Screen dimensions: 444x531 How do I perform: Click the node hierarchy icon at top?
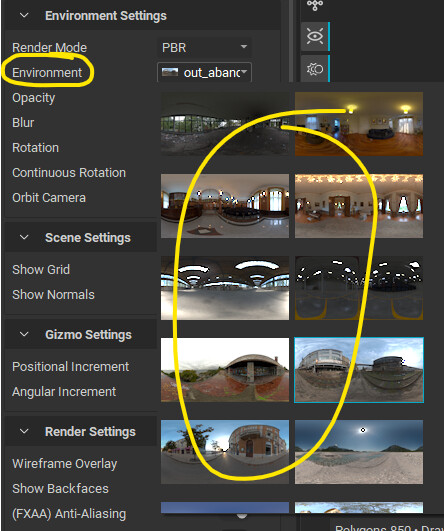pyautogui.click(x=315, y=5)
